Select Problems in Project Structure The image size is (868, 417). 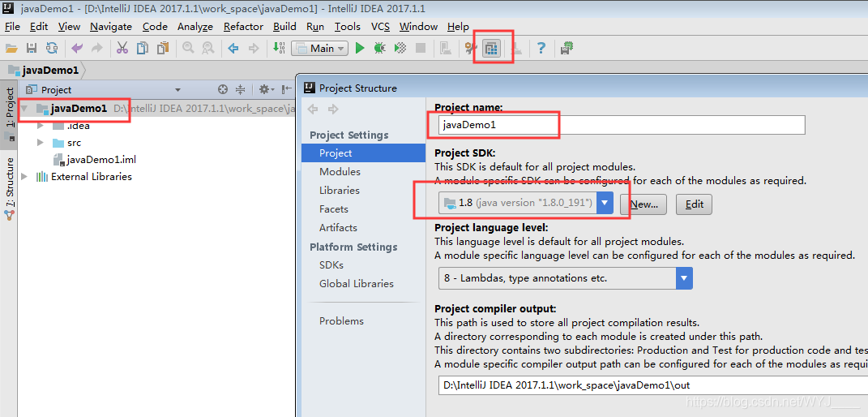[x=341, y=320]
